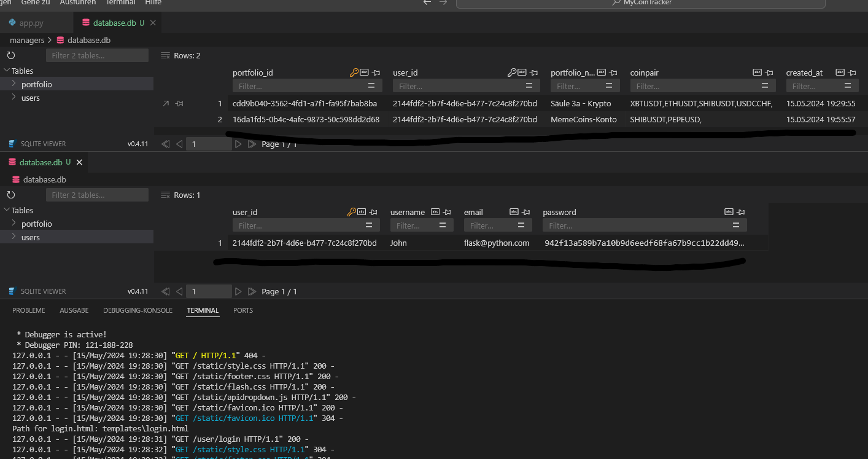This screenshot has height=459, width=868.
Task: Open the AUSGABE panel tab
Action: point(74,310)
